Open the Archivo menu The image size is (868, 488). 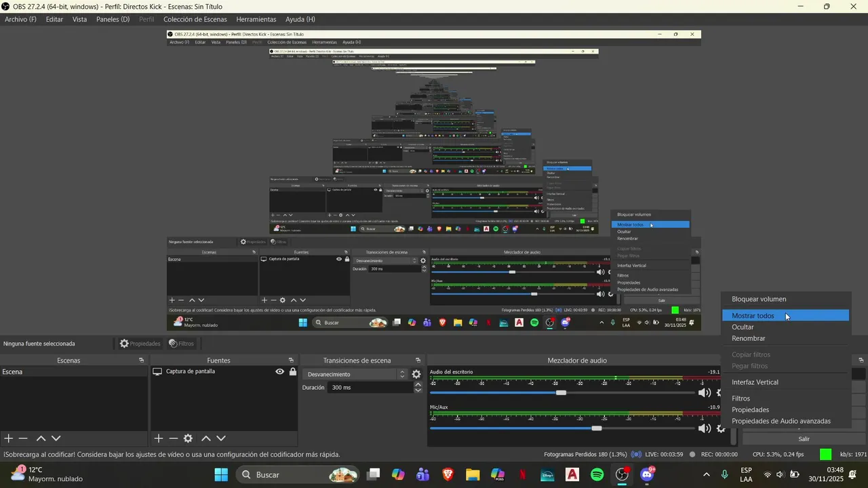[20, 19]
